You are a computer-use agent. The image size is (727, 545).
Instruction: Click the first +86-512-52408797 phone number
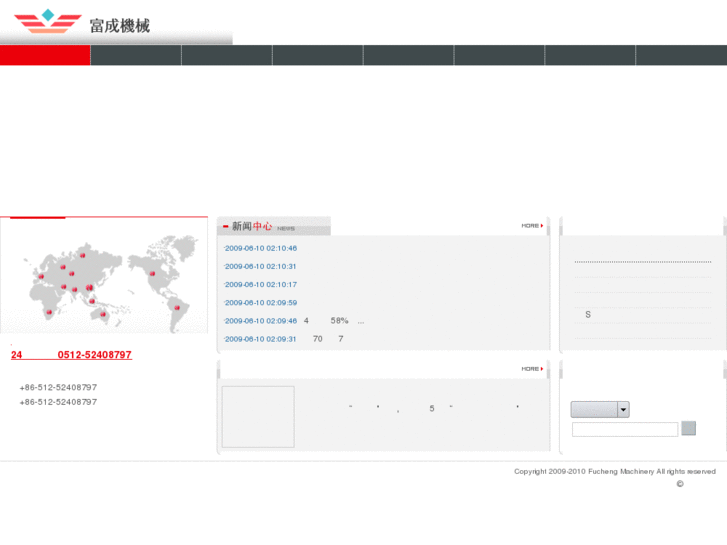pyautogui.click(x=58, y=387)
